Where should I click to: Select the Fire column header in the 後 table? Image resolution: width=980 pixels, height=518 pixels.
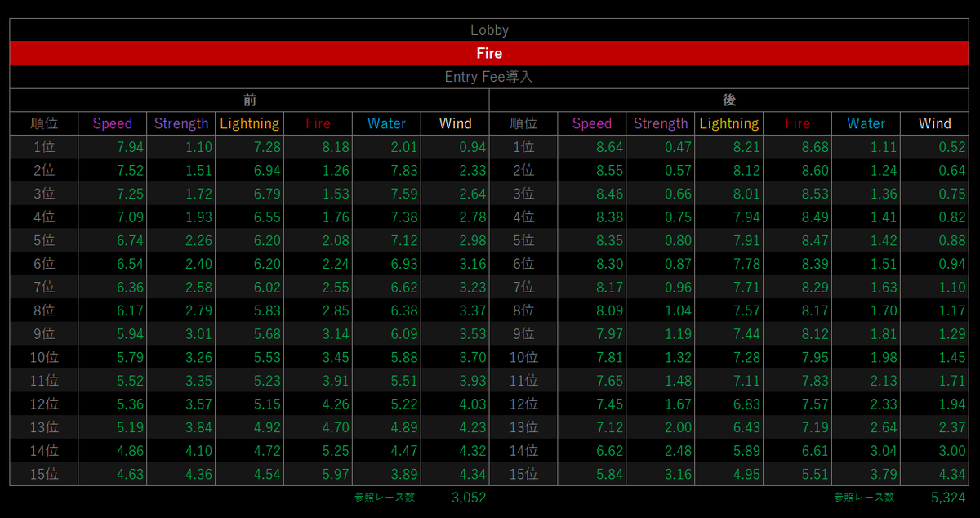[798, 123]
